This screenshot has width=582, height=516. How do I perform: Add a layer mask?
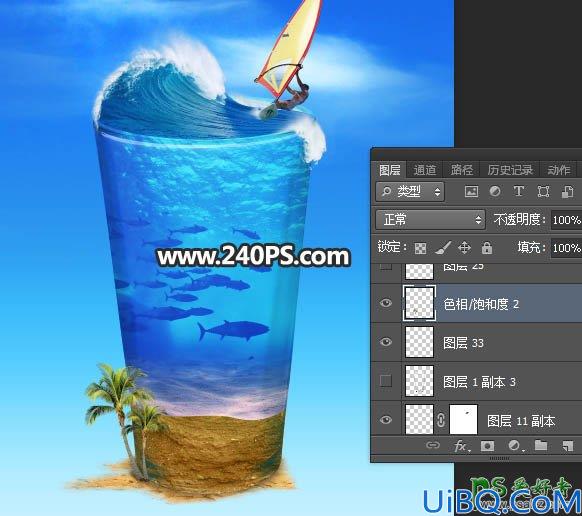click(487, 445)
